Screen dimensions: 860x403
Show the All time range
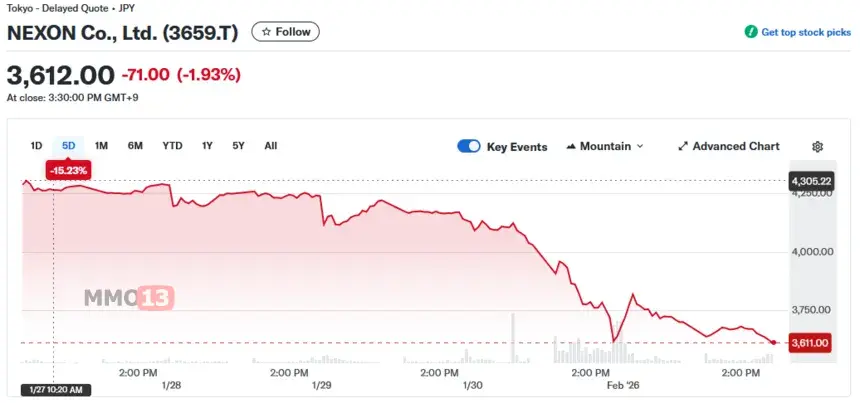click(270, 146)
